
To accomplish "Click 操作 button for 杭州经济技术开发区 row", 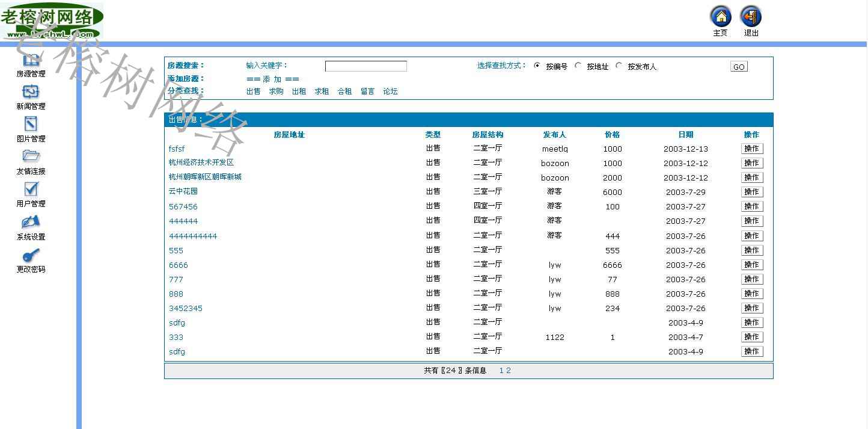I will [752, 163].
